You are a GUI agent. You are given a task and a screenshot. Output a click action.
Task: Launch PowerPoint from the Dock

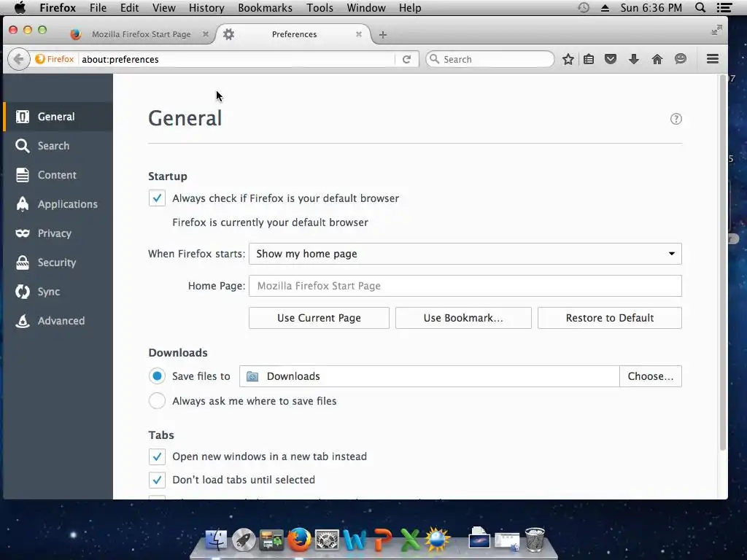[x=382, y=540]
